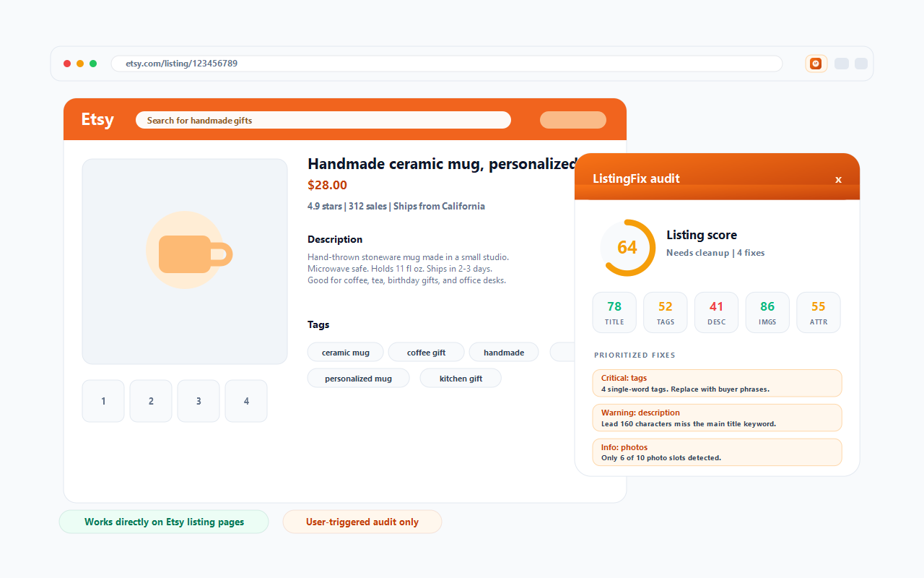Click the coffee gift tag
The image size is (924, 578).
pyautogui.click(x=427, y=352)
